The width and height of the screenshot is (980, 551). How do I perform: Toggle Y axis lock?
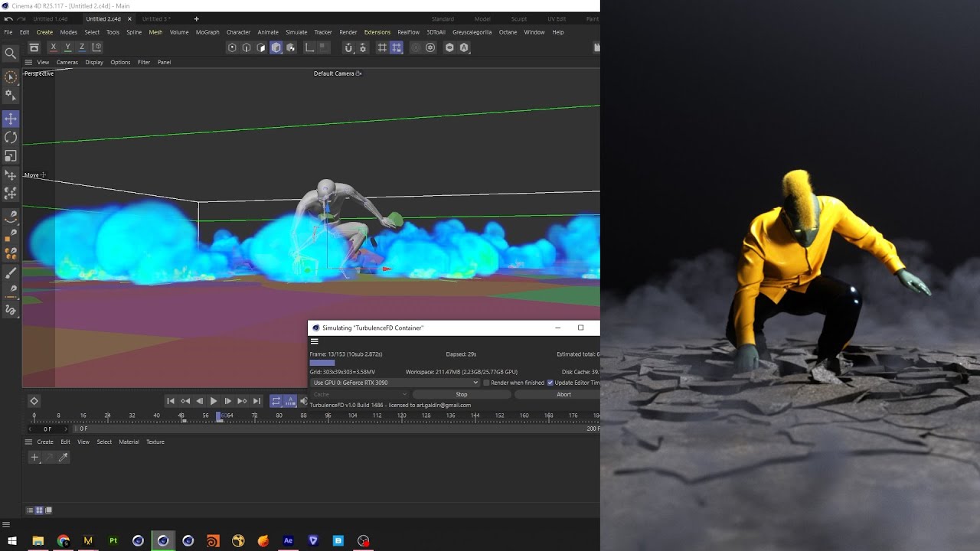67,47
